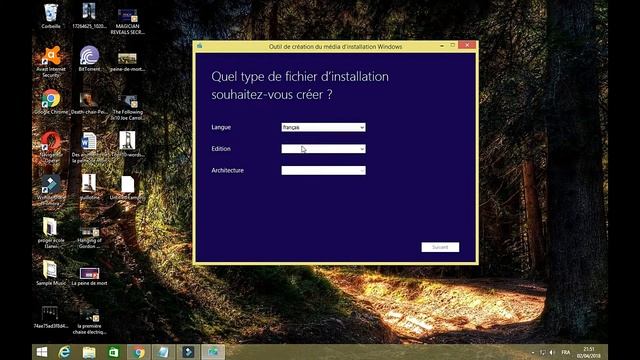Viewport: 640px width, 360px height.
Task: Minimize the media creation tool window
Action: click(442, 46)
